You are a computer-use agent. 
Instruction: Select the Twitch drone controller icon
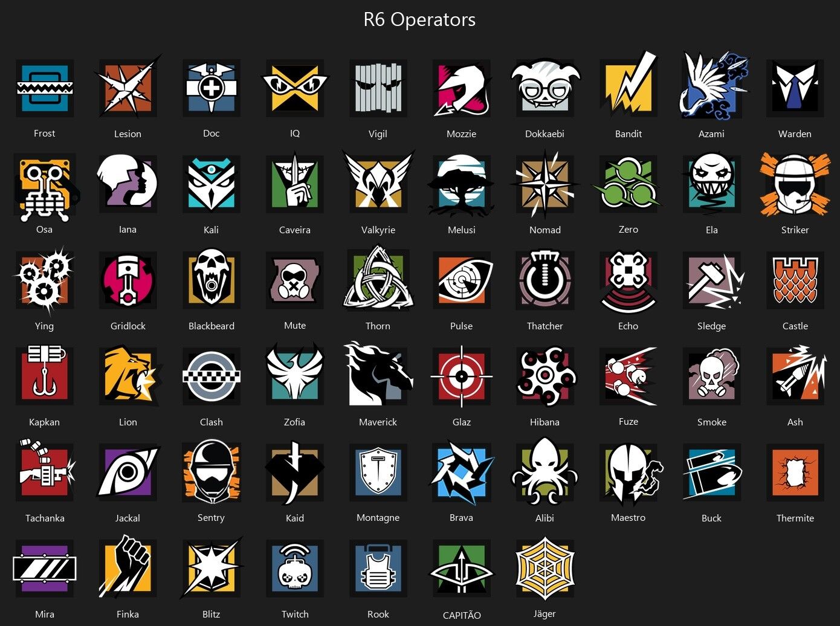tap(295, 568)
